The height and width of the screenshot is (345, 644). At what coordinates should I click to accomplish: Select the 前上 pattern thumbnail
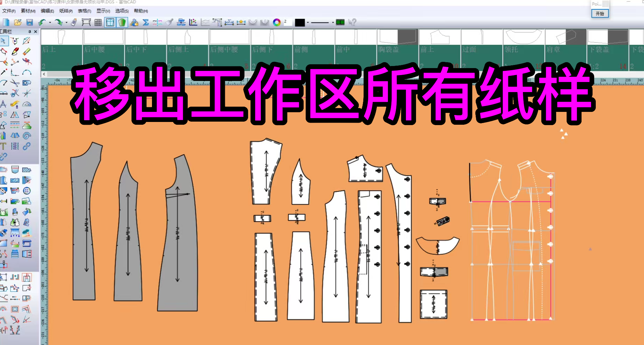(440, 50)
